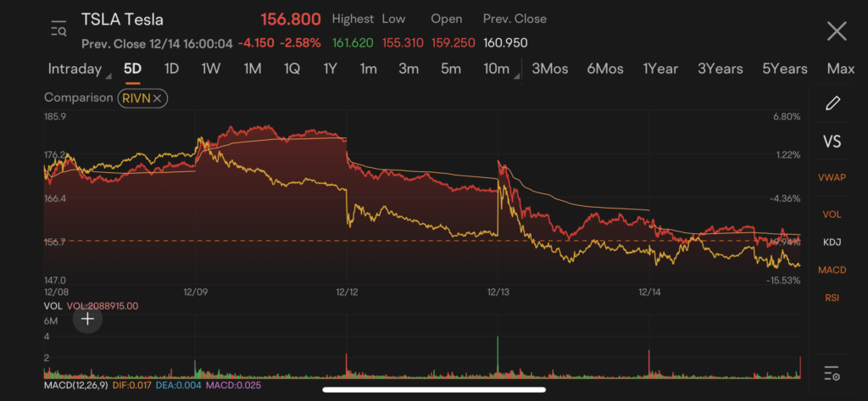Click the Open value 159.250
This screenshot has height=401, width=868.
pos(452,42)
